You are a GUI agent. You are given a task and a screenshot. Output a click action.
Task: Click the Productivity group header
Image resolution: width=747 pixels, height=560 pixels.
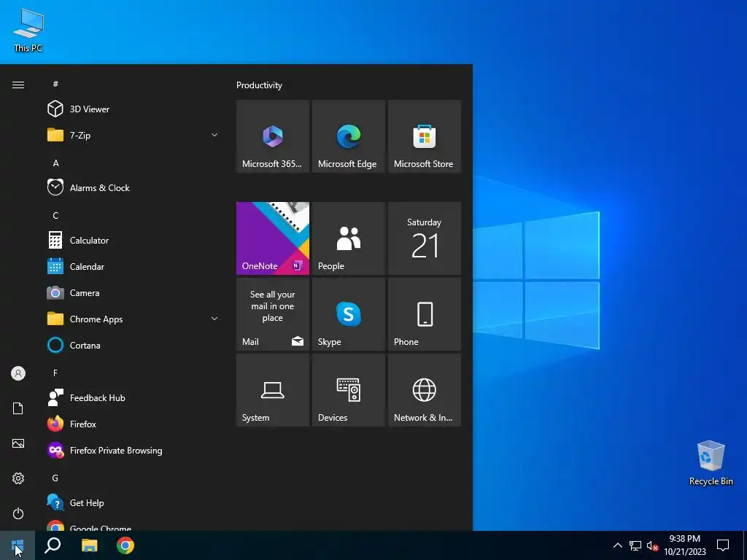pyautogui.click(x=259, y=85)
